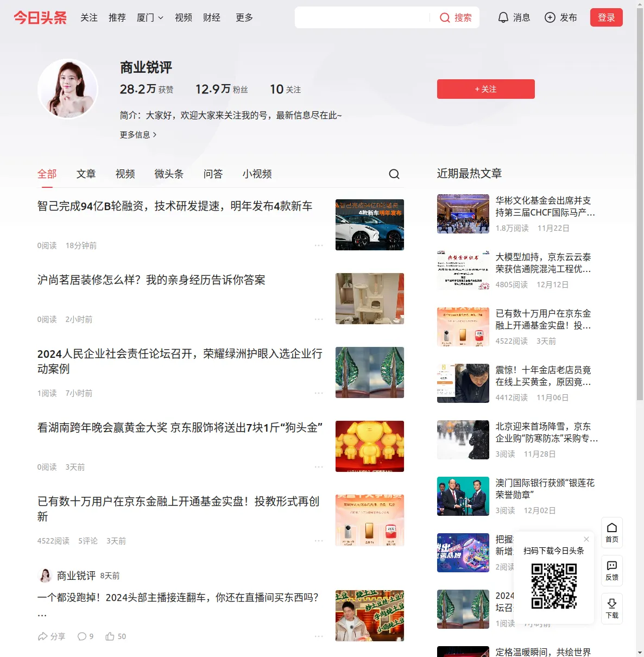Open the 消息 notification bell
Image resolution: width=644 pixels, height=657 pixels.
503,18
